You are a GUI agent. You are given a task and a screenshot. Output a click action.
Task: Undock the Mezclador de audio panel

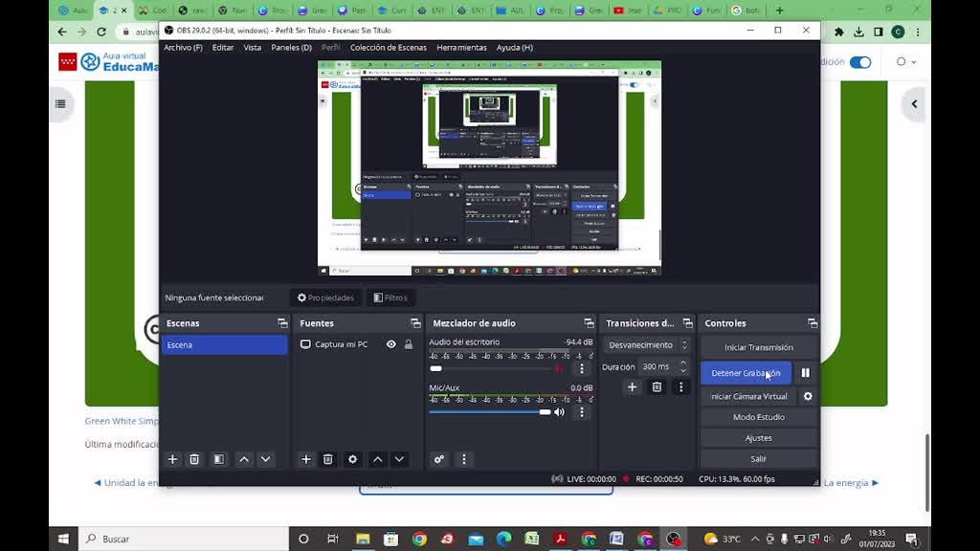(589, 323)
